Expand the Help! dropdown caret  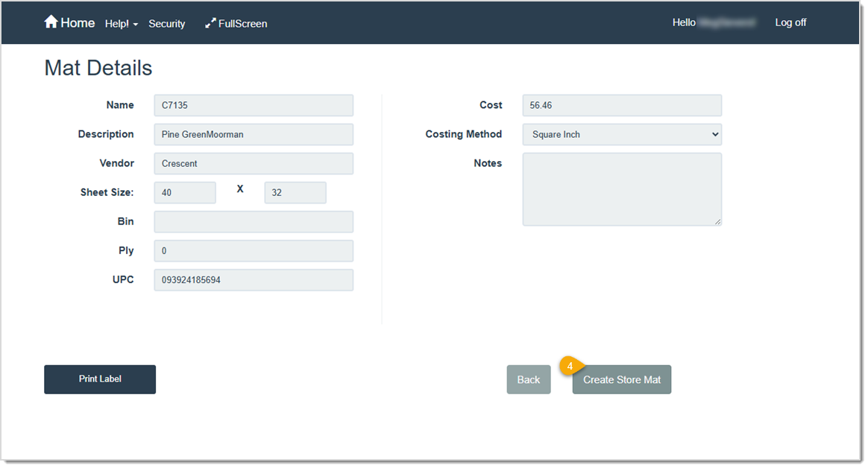(x=135, y=24)
